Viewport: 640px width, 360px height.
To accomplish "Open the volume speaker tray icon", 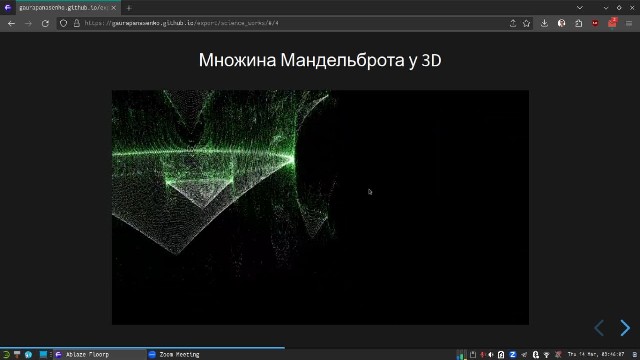I will [x=491, y=355].
